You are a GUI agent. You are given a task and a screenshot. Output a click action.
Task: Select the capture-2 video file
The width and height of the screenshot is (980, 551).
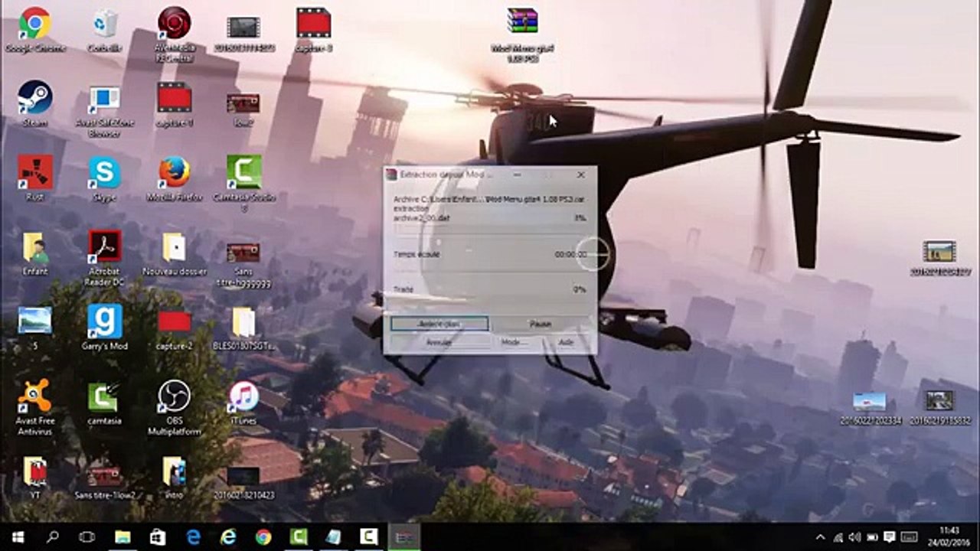[175, 329]
